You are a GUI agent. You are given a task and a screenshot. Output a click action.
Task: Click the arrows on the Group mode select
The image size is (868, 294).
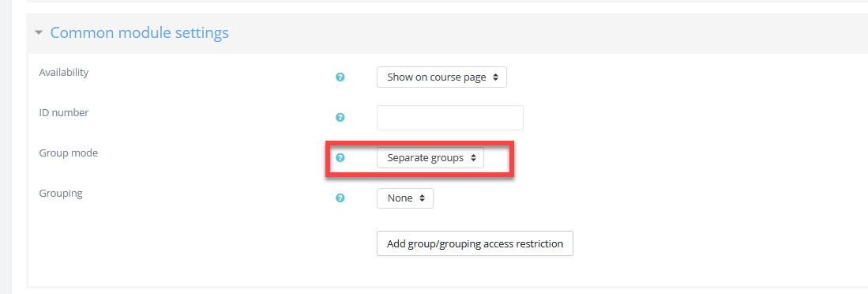pyautogui.click(x=473, y=158)
